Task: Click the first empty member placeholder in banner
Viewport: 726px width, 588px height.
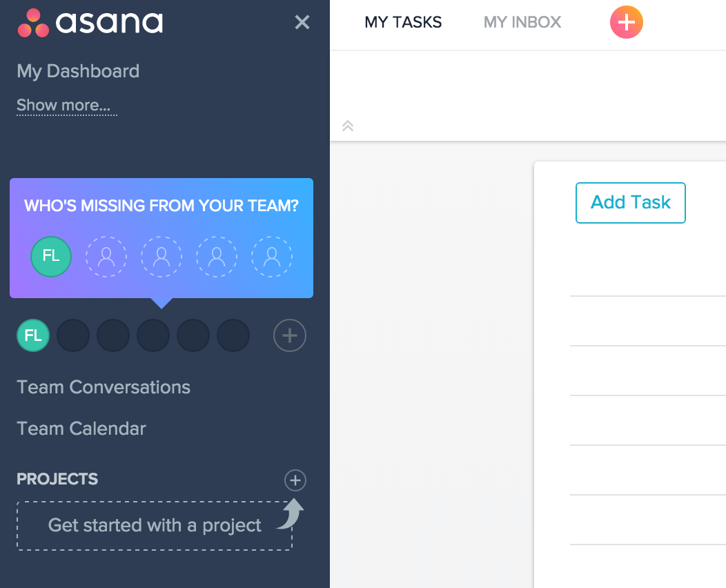Action: [106, 257]
